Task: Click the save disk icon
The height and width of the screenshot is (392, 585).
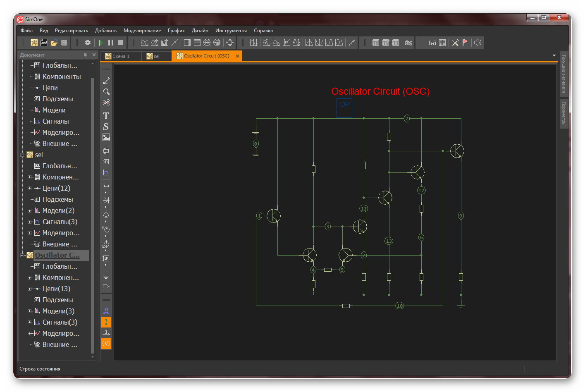Action: tap(64, 43)
